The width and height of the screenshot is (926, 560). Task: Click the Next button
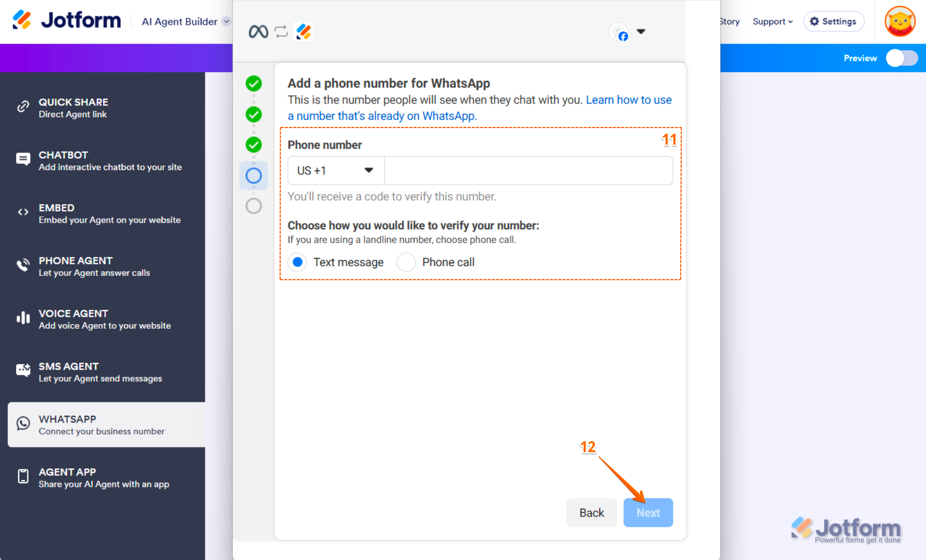point(648,513)
